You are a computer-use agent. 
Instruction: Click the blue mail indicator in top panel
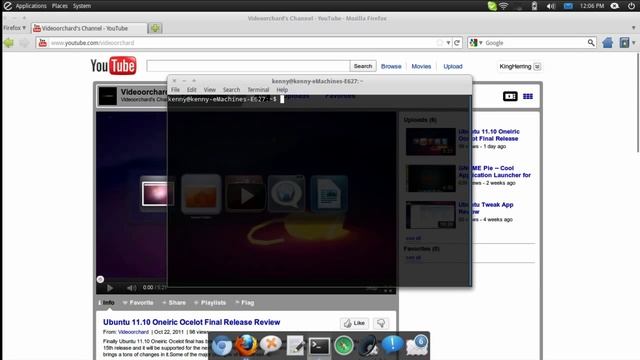(x=568, y=6)
